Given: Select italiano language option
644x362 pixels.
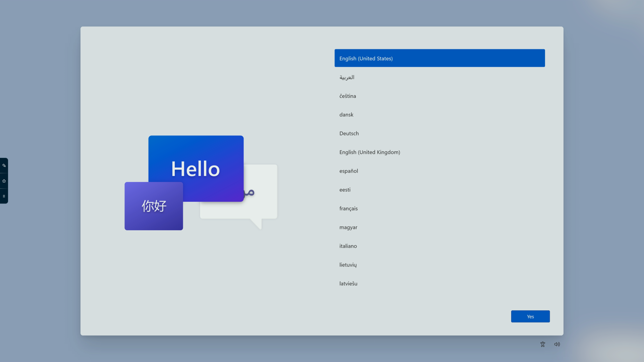Looking at the screenshot, I should click(x=348, y=246).
